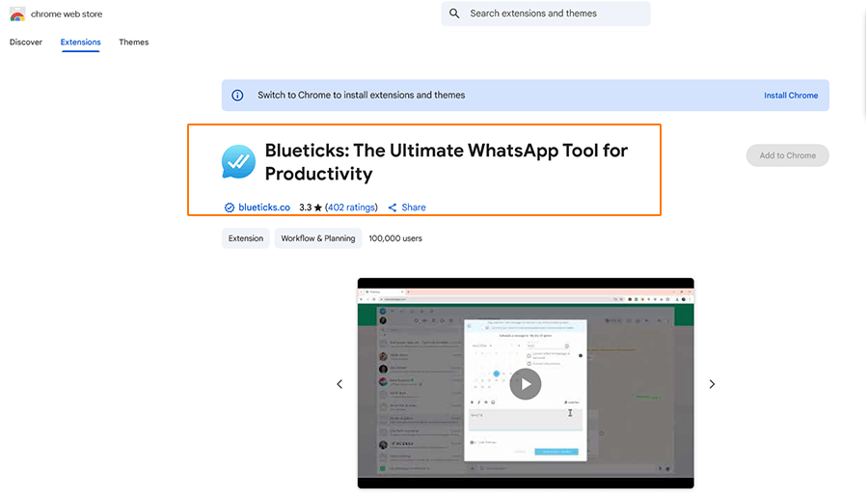Click the Extension category chip
The height and width of the screenshot is (497, 868).
click(x=246, y=238)
